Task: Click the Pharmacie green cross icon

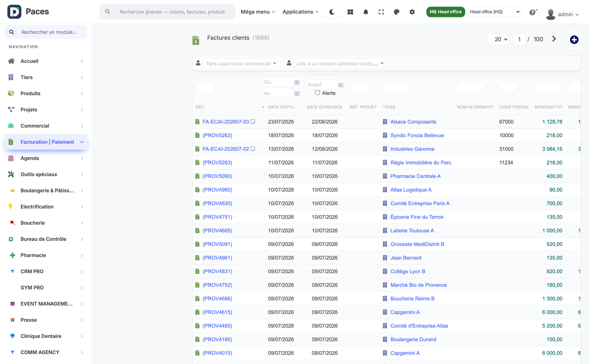Action: (x=12, y=255)
